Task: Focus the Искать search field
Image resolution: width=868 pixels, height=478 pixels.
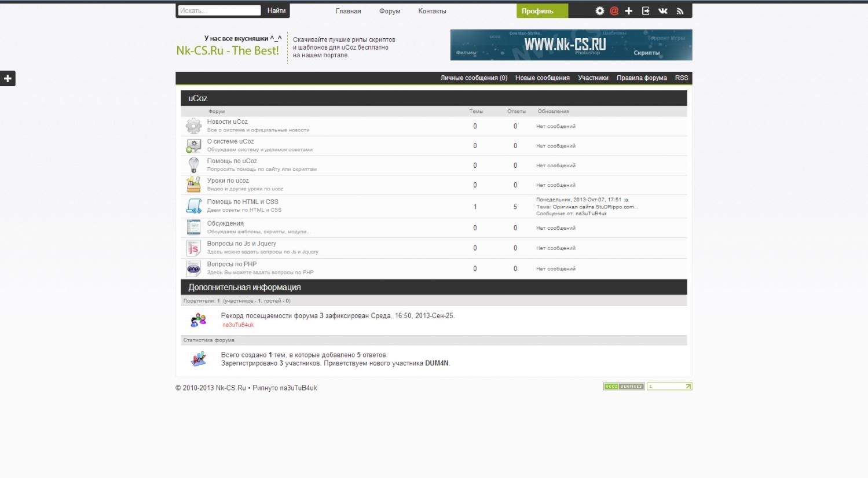Action: 219,10
